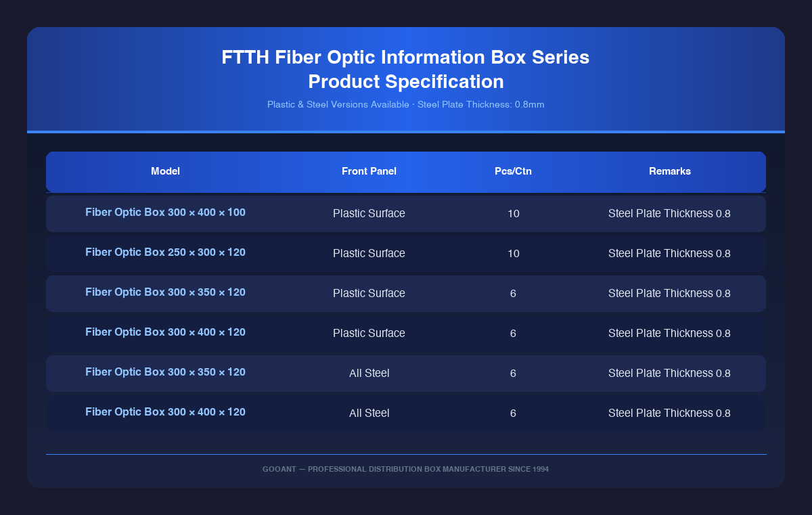The height and width of the screenshot is (515, 812).
Task: Click the Pcs/Ctn value 10 in second row
Action: [513, 254]
